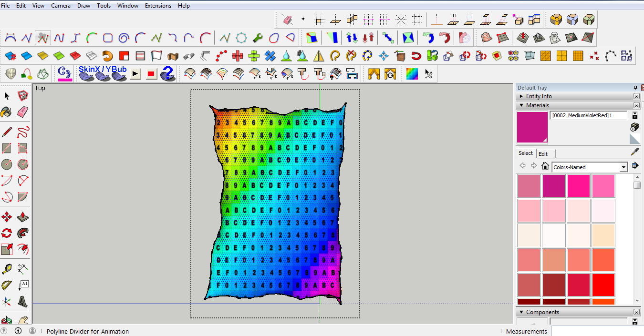The image size is (644, 336).
Task: Open the Window menu
Action: (128, 6)
